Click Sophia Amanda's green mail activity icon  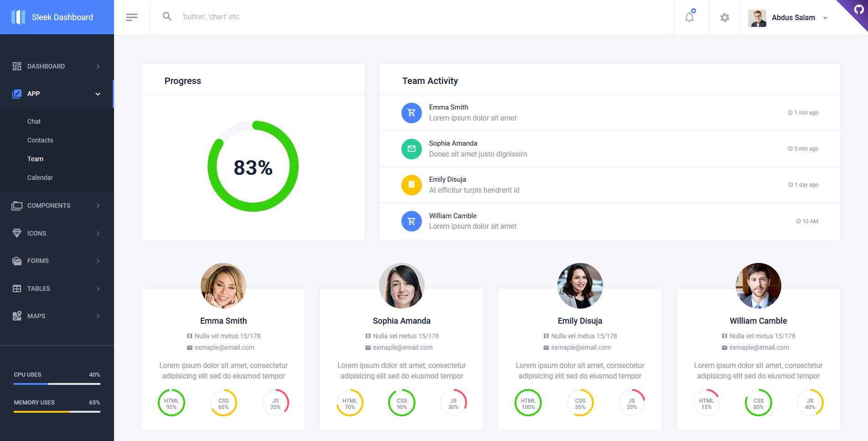point(411,149)
